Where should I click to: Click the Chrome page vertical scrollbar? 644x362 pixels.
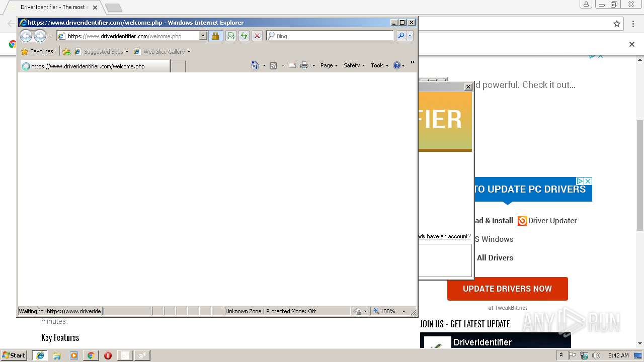coord(640,176)
